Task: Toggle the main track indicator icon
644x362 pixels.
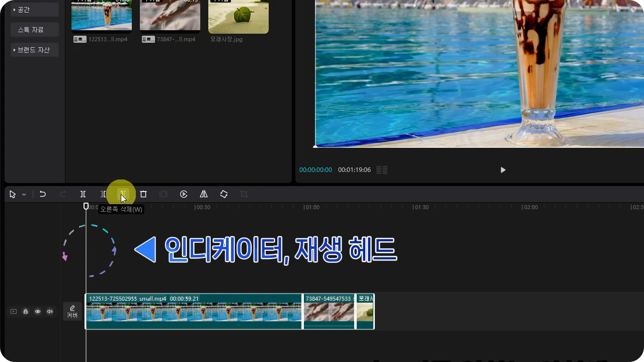Action: click(x=14, y=312)
